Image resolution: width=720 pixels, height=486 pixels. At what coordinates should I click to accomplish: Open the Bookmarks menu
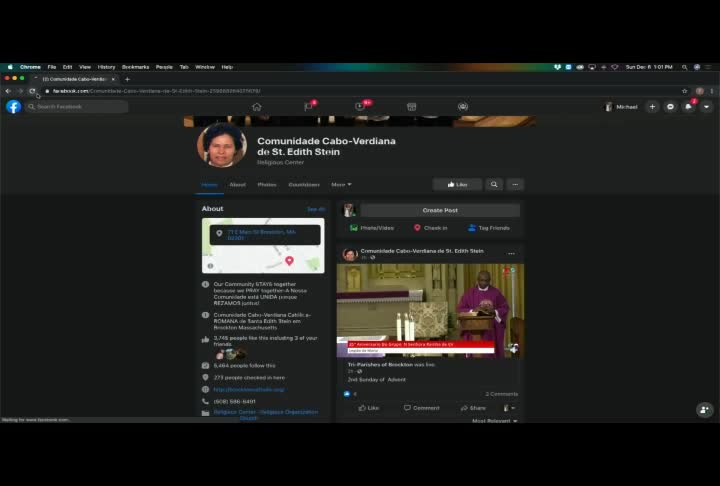[135, 67]
